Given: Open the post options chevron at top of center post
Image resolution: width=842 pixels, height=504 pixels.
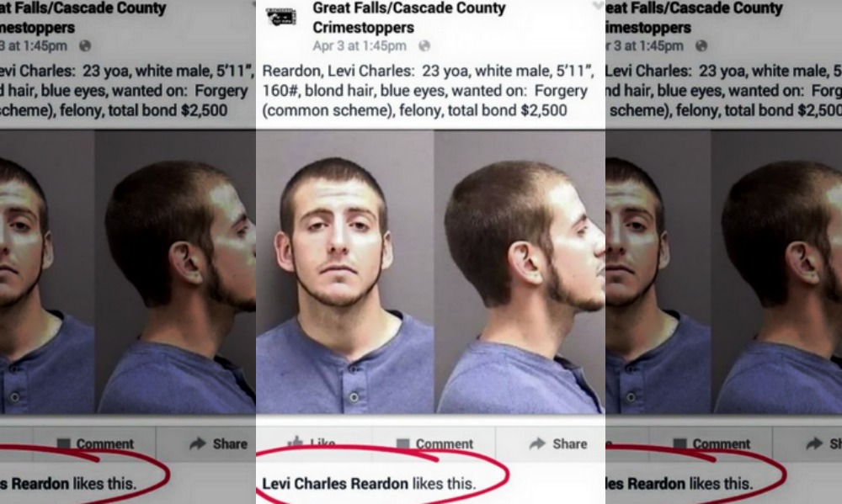Looking at the screenshot, I should 598,6.
